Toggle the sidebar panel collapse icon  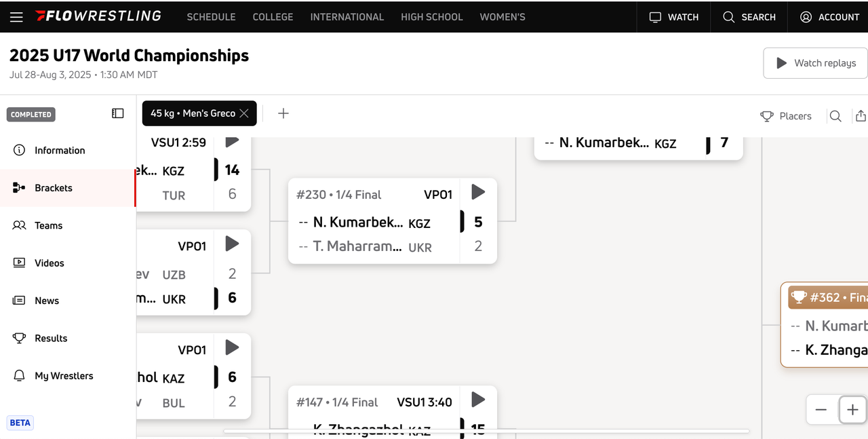point(117,113)
